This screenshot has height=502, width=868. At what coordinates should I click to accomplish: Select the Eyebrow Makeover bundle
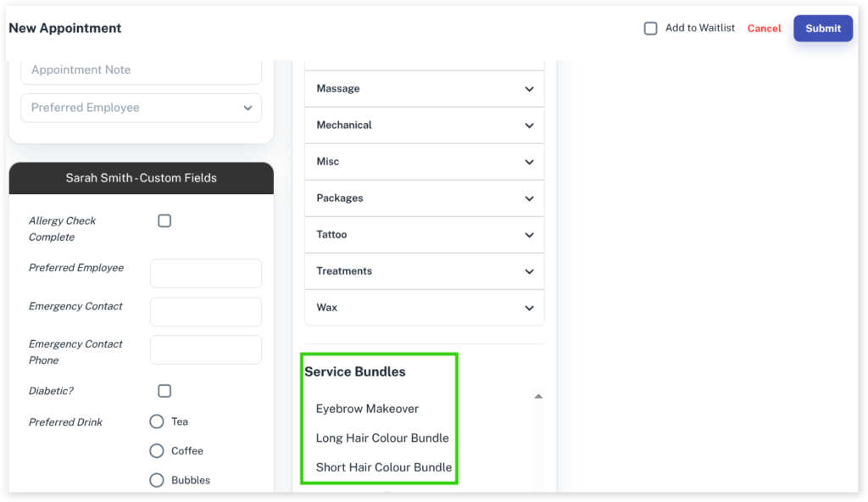(x=367, y=409)
